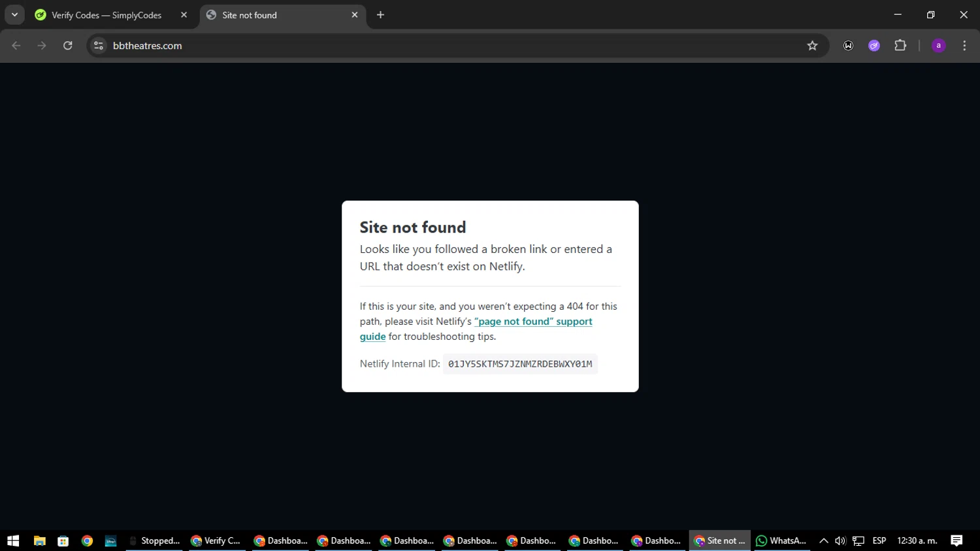Open the taskbar app icon next to Chrome

point(110,541)
